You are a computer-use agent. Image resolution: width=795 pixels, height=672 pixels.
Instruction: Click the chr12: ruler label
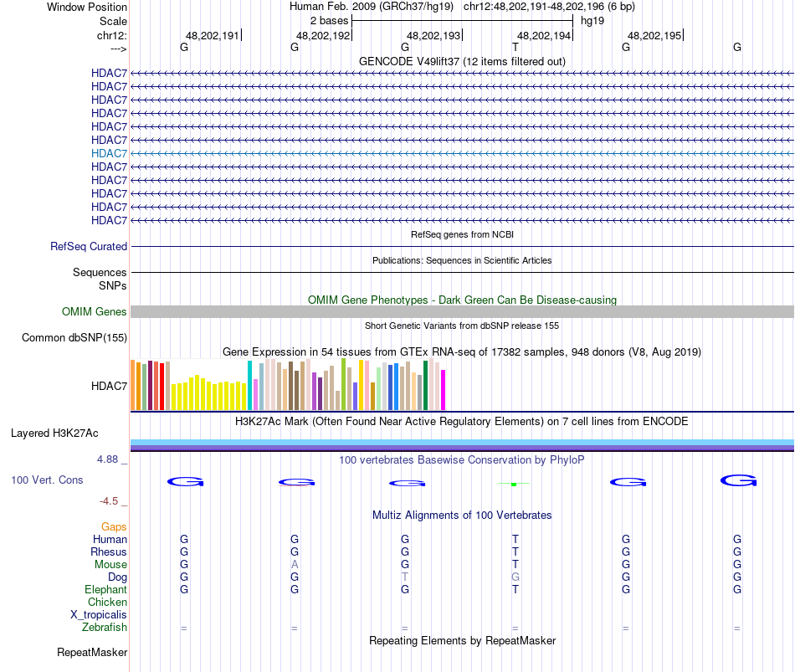pos(112,35)
